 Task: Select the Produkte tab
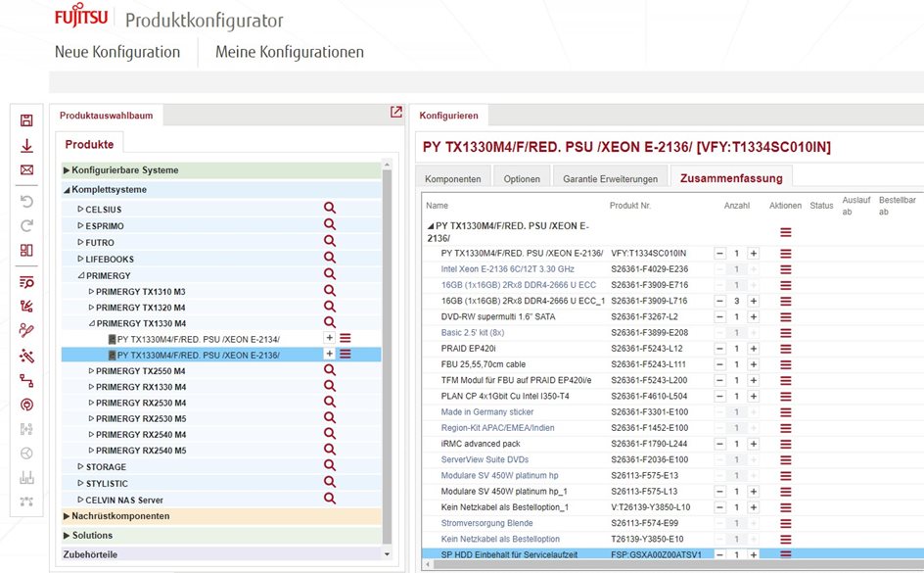(x=90, y=144)
